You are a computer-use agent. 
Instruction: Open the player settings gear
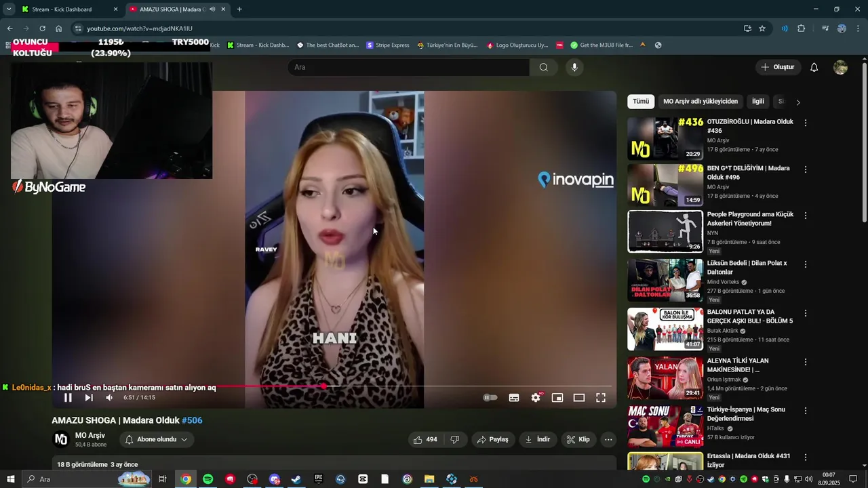536,398
